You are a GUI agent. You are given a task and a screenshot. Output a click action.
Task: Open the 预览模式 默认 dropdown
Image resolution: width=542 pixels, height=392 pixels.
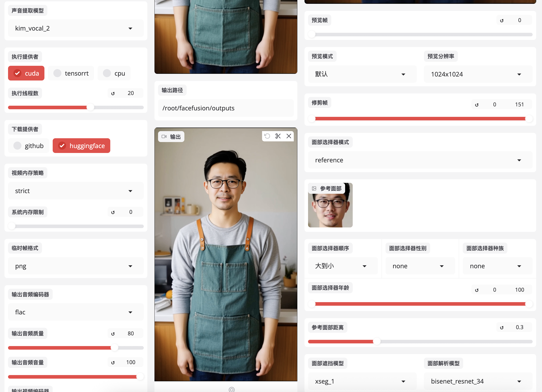(362, 74)
